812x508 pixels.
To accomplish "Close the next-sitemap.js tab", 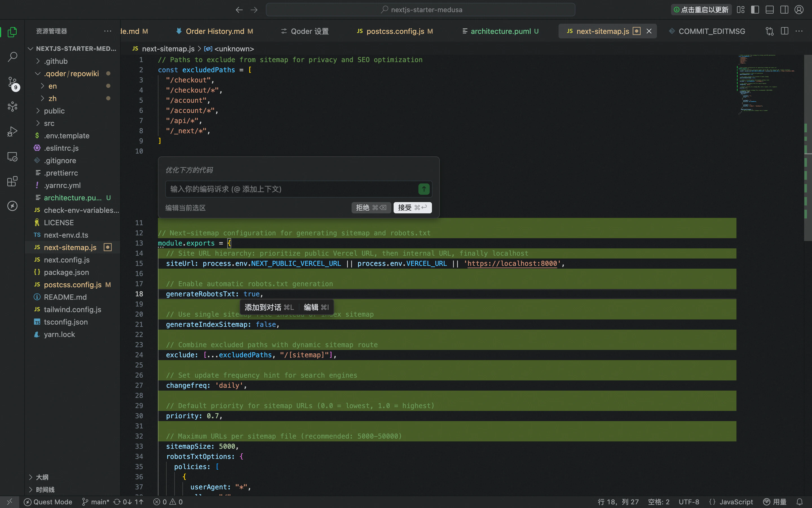I will coord(649,31).
